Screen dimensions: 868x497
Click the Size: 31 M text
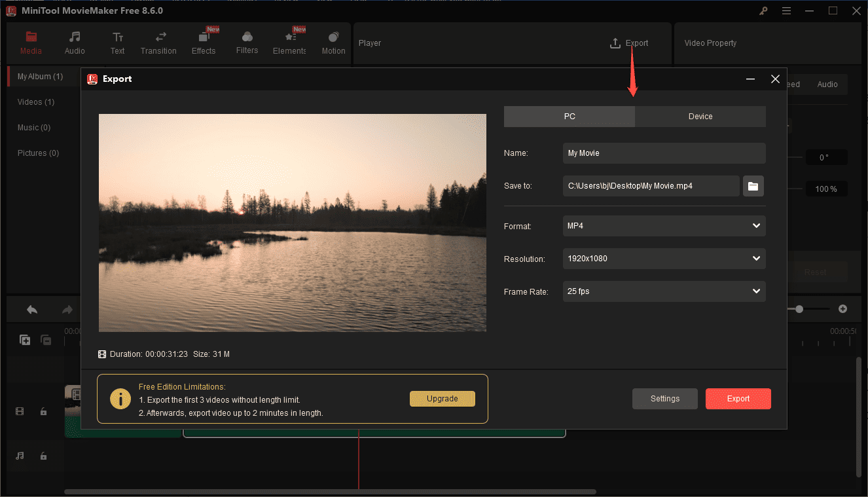click(211, 354)
